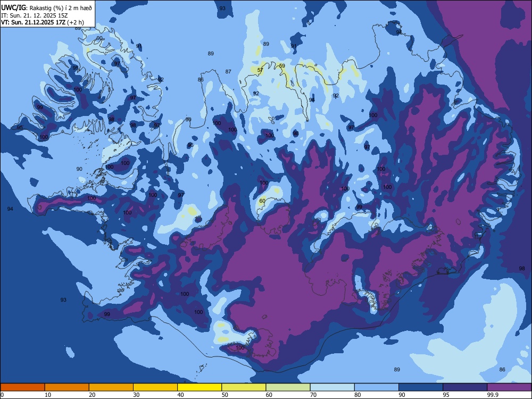Pick the 95–99.9 dark indigo legend swatch
The height and width of the screenshot is (399, 532).
pos(465,387)
